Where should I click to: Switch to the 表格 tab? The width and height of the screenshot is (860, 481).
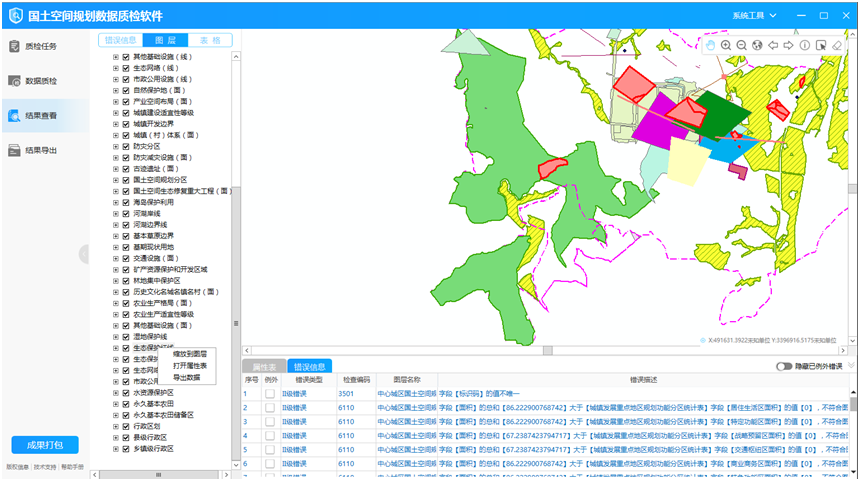(x=210, y=40)
